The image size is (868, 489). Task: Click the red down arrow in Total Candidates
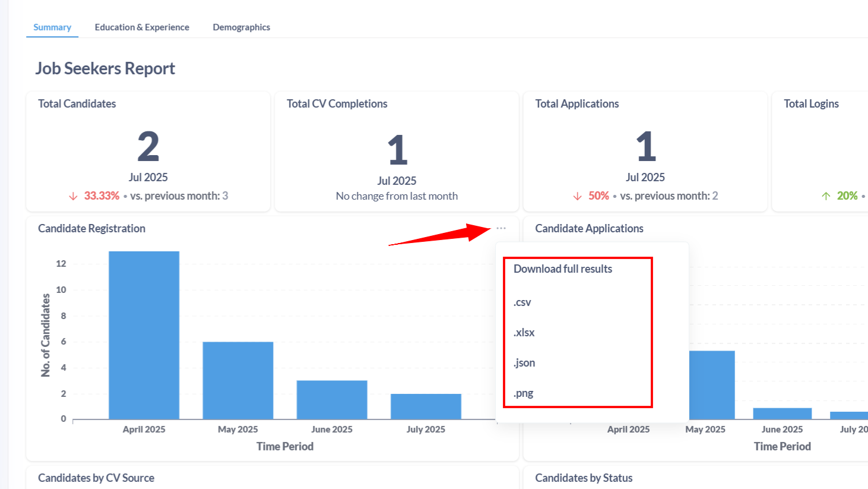[x=73, y=196]
